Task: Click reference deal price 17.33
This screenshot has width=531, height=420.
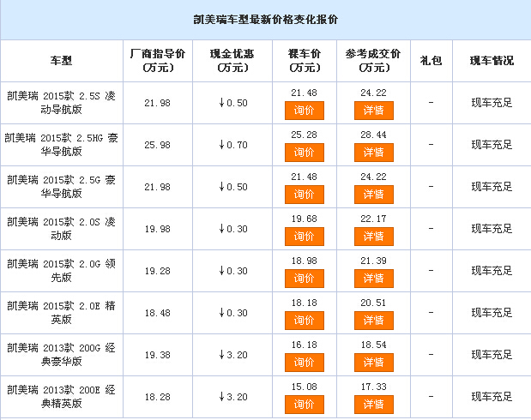Action: click(373, 387)
